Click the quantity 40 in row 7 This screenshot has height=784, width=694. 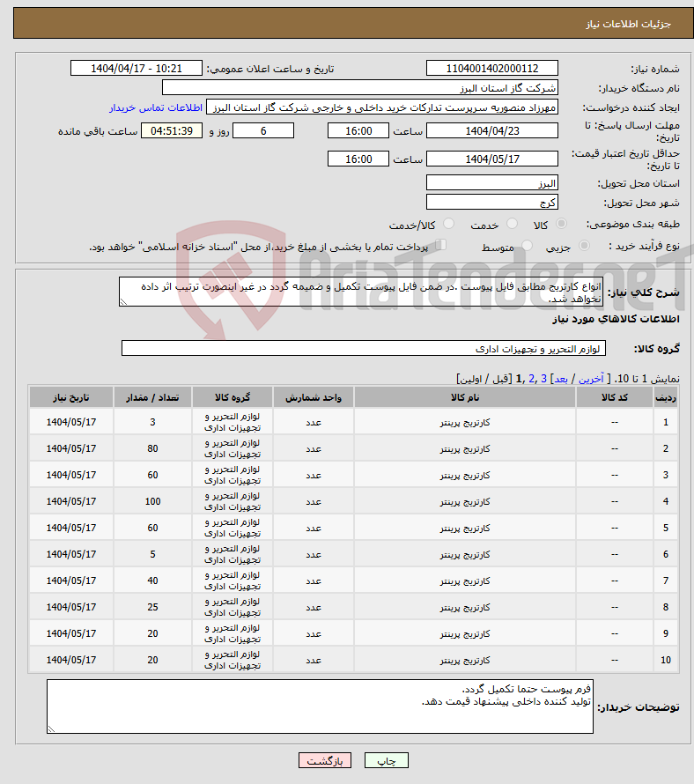pos(152,581)
